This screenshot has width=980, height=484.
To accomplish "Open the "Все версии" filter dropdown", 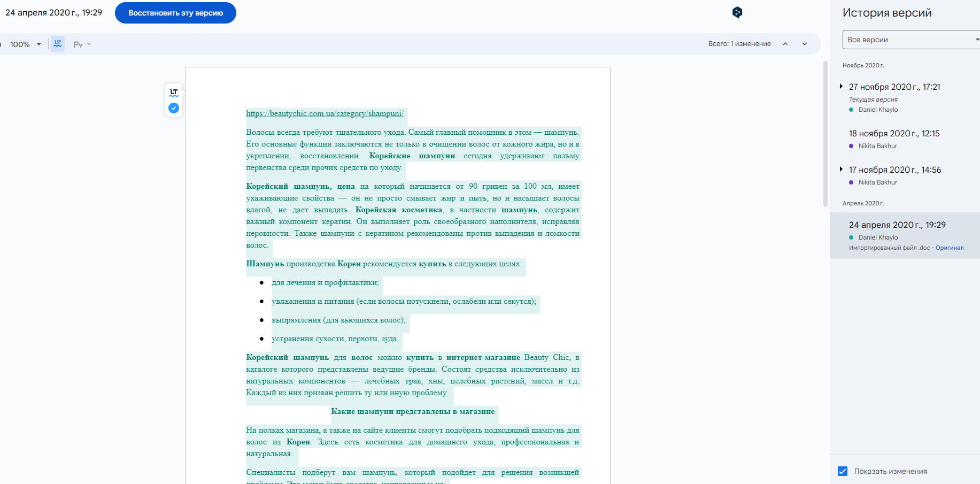I will pos(912,40).
